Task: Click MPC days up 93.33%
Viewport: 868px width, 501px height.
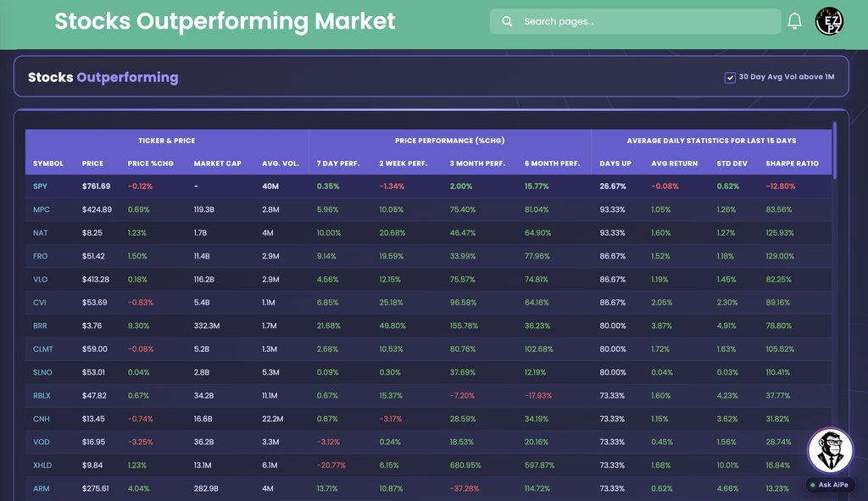Action: click(612, 210)
